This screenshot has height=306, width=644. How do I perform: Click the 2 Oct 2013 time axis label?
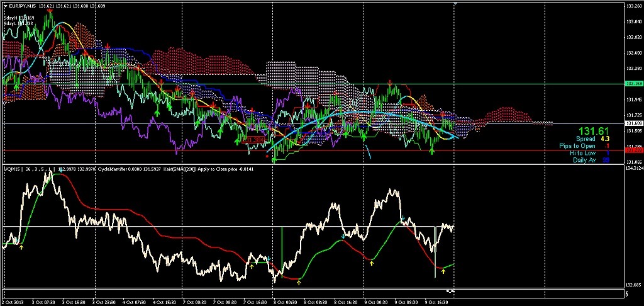click(13, 302)
